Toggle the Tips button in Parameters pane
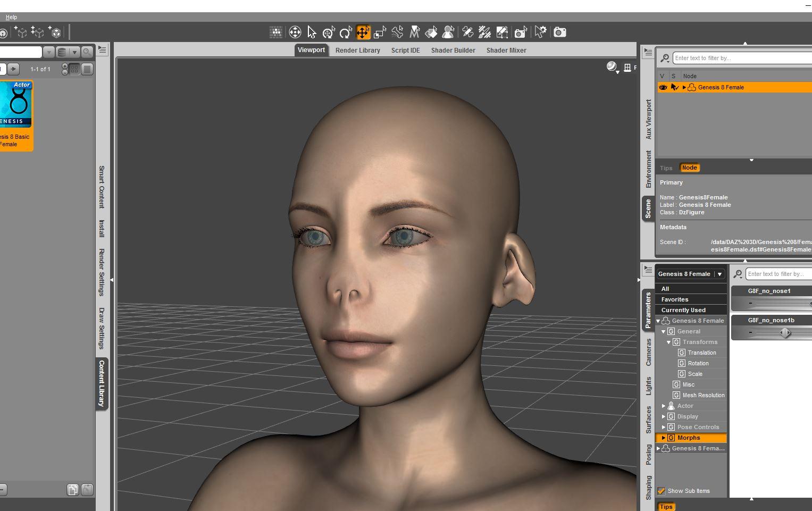This screenshot has width=812, height=511. click(x=666, y=507)
